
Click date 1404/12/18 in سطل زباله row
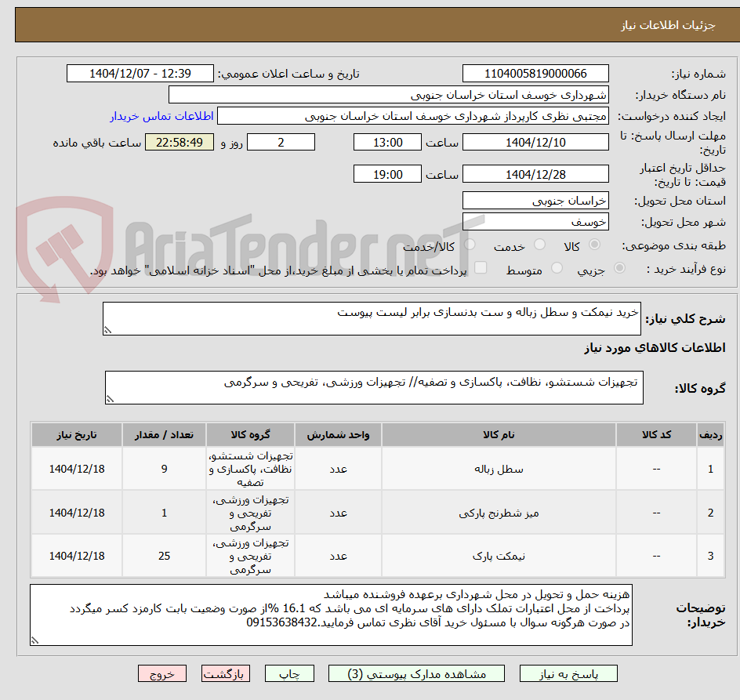[x=77, y=470]
